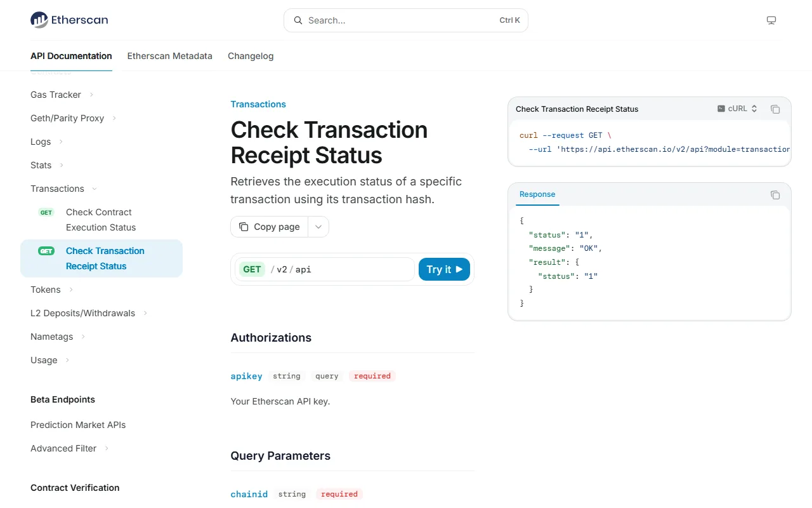
Task: Open the Changelog tab
Action: tap(251, 56)
